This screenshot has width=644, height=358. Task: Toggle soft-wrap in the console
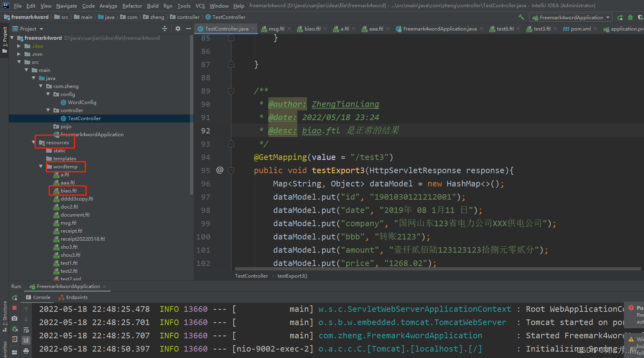[x=26, y=330]
